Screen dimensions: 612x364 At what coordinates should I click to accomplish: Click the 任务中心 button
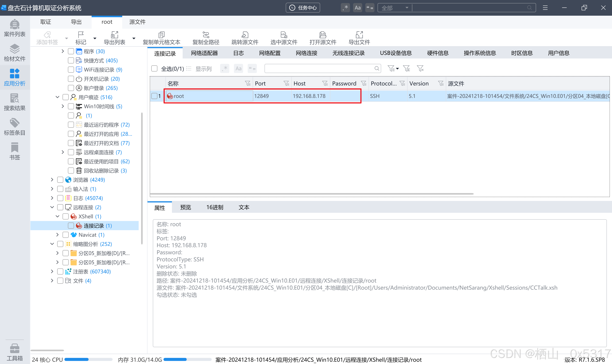coord(303,8)
